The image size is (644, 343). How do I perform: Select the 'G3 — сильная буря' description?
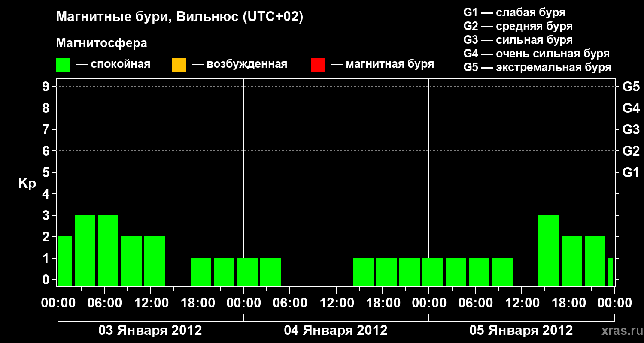[518, 40]
